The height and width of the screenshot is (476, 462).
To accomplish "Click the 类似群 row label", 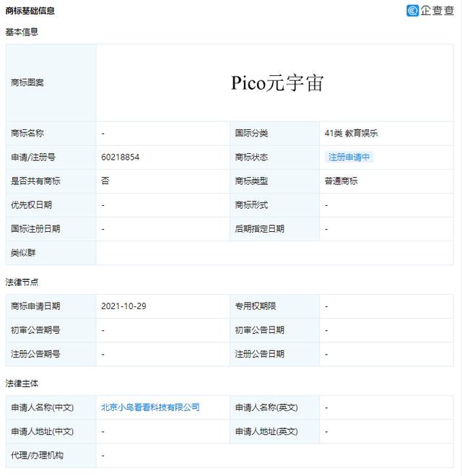I will click(23, 253).
